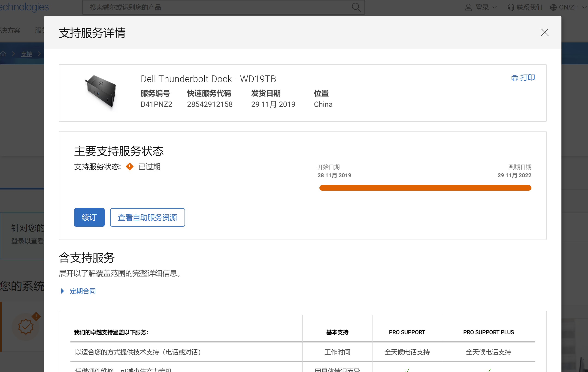Click the Dell Thunderbolt Dock - WD19TB title
The image size is (588, 372).
pyautogui.click(x=208, y=79)
